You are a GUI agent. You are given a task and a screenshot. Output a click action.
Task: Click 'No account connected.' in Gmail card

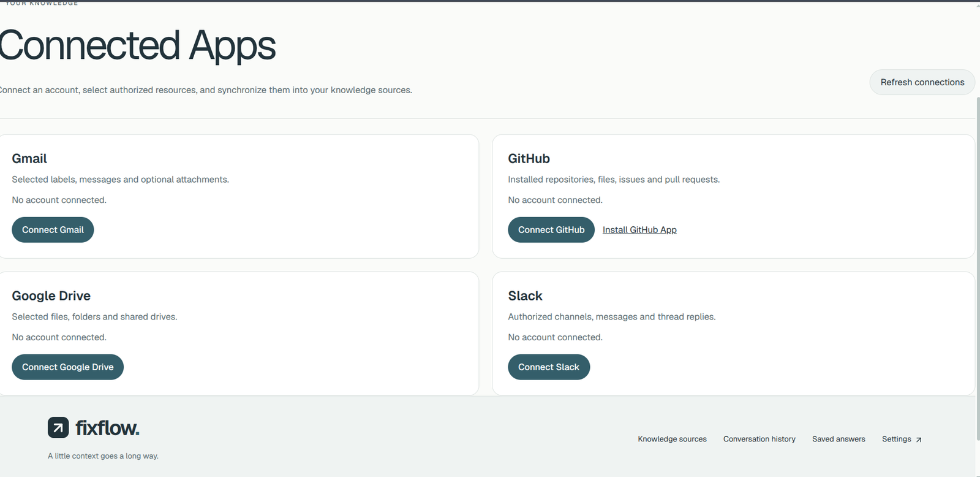[x=59, y=200]
